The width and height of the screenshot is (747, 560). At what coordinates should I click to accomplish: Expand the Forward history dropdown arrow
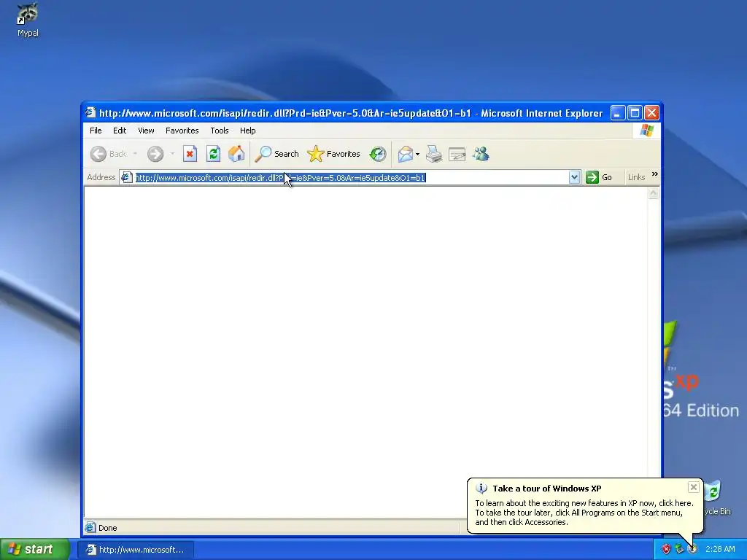[x=172, y=153]
